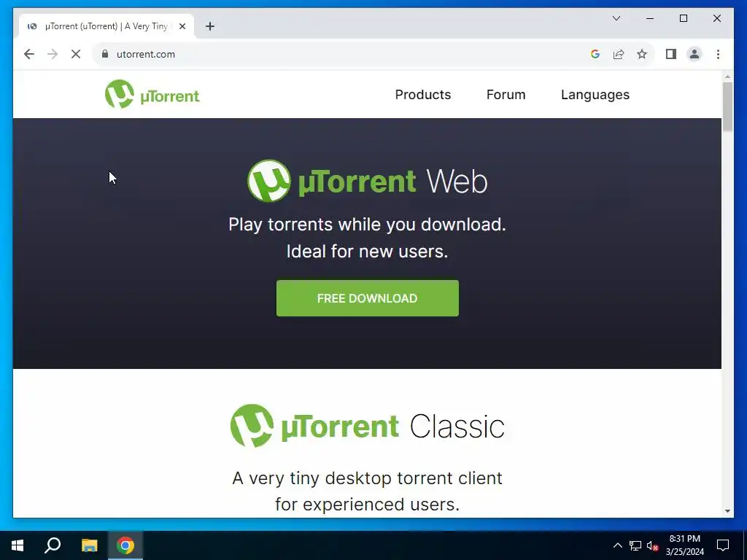View site information via the lock icon
The width and height of the screenshot is (747, 560).
click(x=105, y=54)
